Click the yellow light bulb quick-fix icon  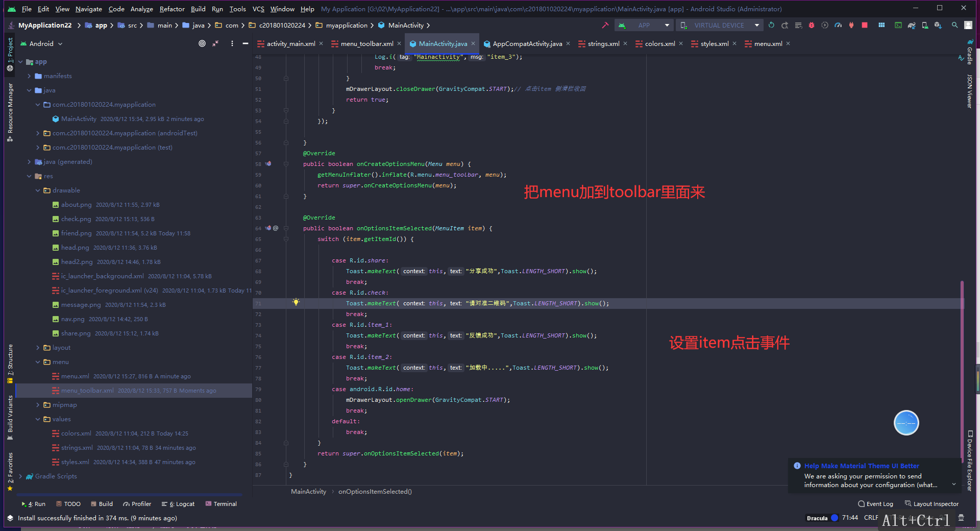point(296,302)
